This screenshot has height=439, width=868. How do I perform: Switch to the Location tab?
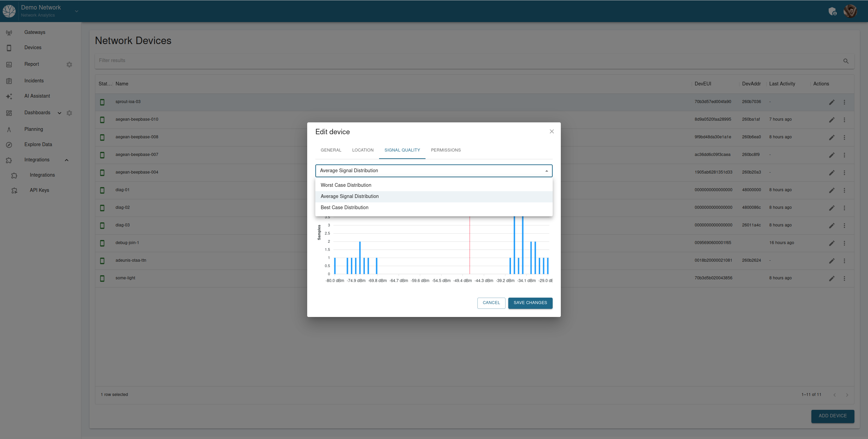(x=362, y=150)
